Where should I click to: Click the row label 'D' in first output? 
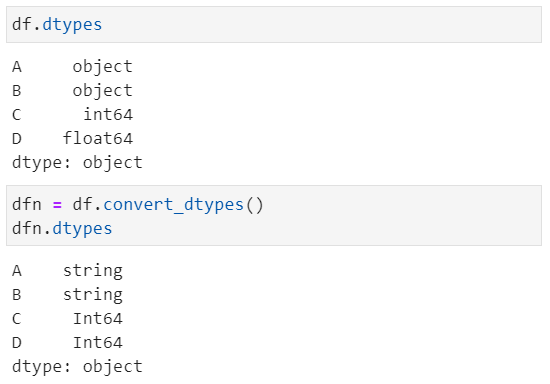click(17, 139)
